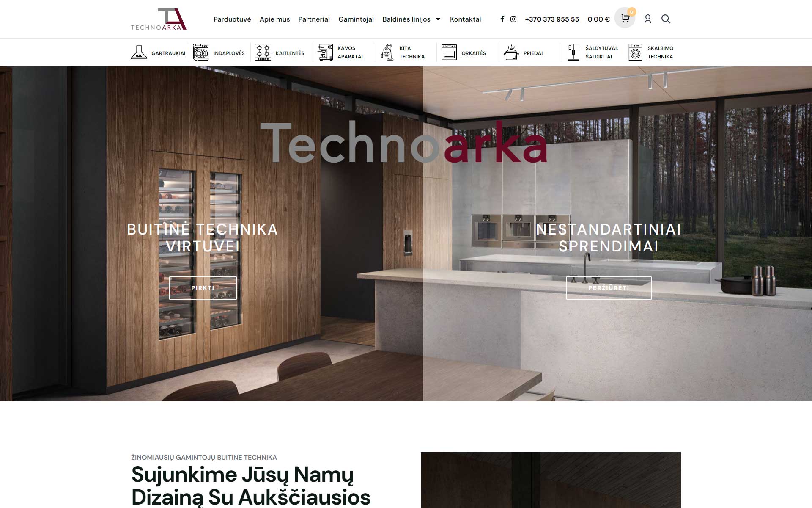Click the cart item count badge

point(631,12)
